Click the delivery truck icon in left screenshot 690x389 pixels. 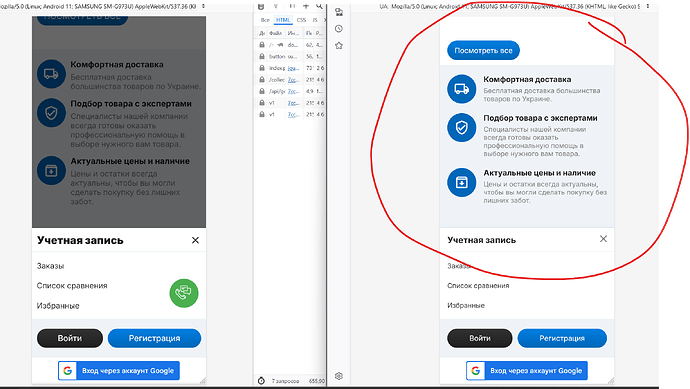tap(51, 74)
